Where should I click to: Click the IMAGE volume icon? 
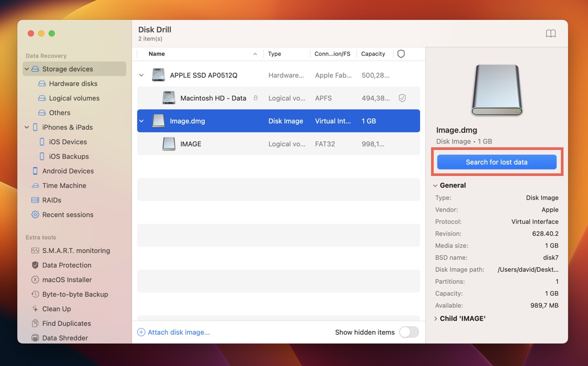click(x=169, y=144)
